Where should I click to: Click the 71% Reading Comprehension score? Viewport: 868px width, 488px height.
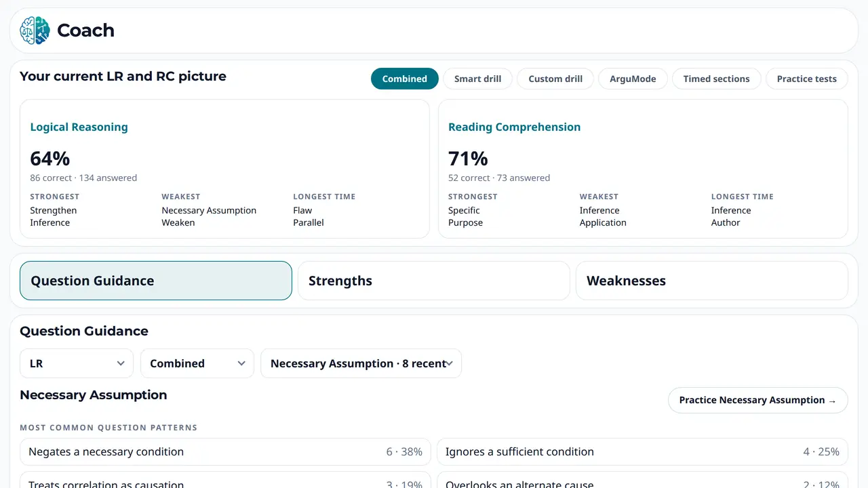click(468, 159)
